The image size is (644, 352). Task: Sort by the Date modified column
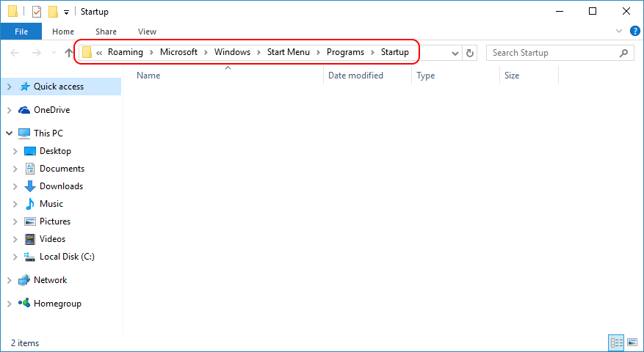pos(355,76)
